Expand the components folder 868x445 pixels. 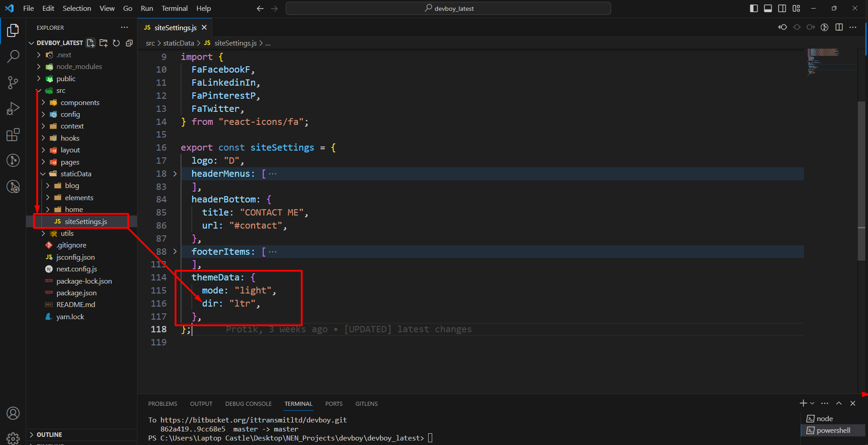[80, 103]
